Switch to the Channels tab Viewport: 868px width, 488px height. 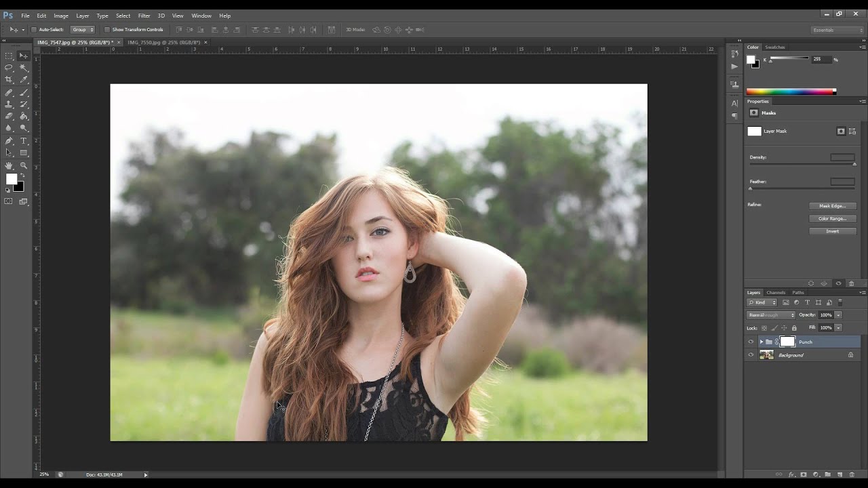[x=776, y=292]
